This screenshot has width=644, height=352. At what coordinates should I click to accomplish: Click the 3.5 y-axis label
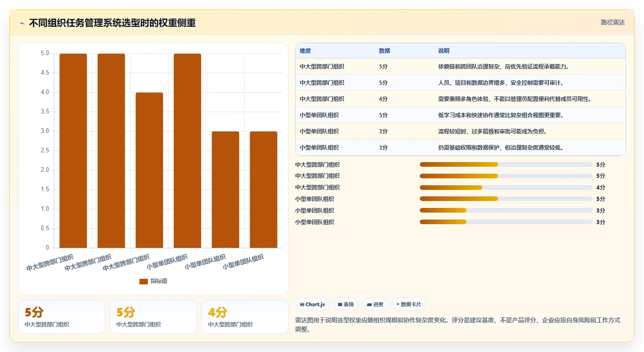(44, 112)
